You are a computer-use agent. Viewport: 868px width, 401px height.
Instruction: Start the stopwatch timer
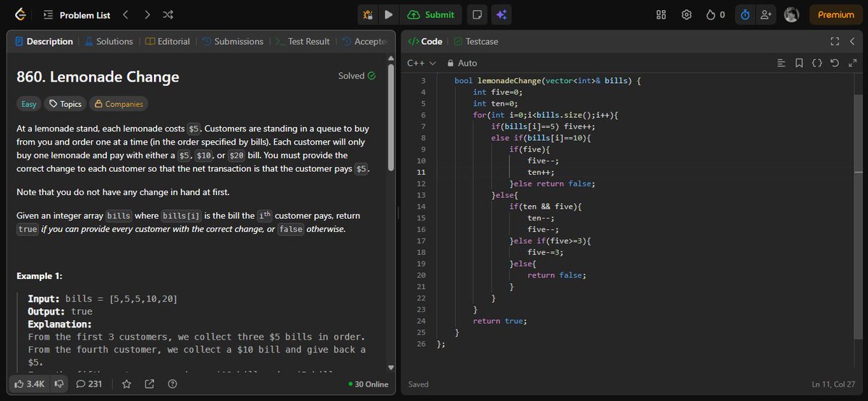pos(746,14)
